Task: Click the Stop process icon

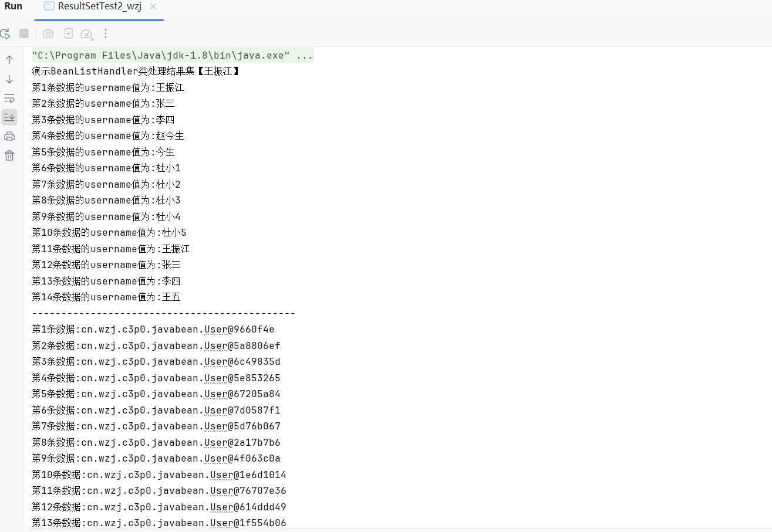Action: point(24,33)
